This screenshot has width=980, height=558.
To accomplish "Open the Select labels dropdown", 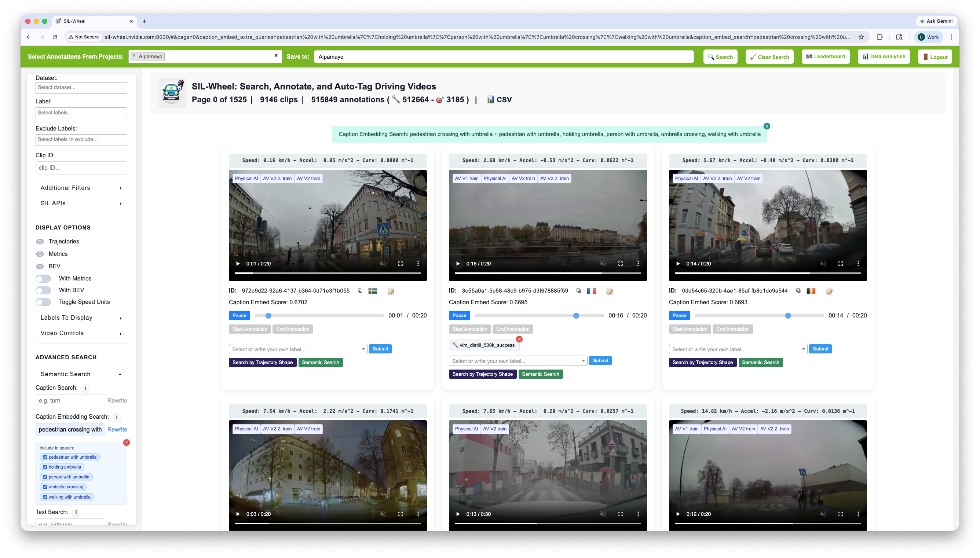I will tap(81, 113).
